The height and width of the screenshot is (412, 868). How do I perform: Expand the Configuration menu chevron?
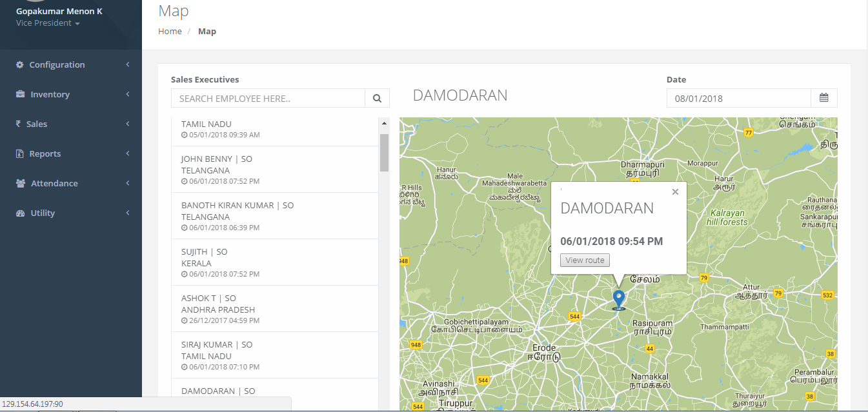[128, 64]
